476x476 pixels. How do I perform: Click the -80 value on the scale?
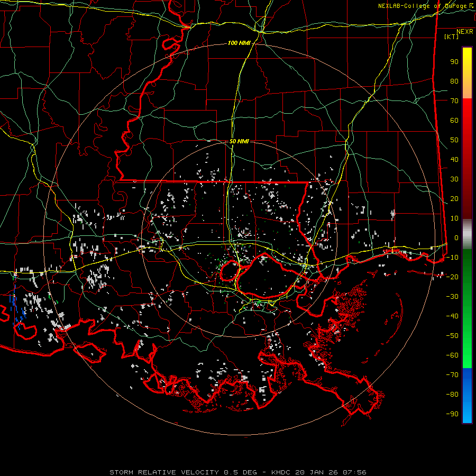(452, 395)
